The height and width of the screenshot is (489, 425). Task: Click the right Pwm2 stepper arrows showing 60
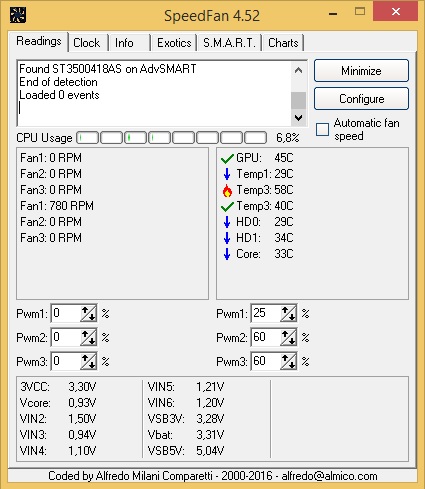288,337
